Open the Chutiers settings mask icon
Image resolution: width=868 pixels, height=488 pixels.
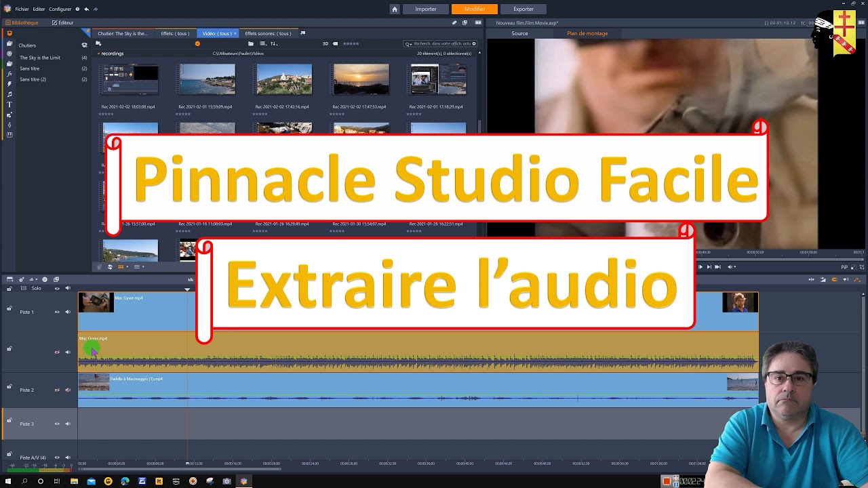click(84, 45)
